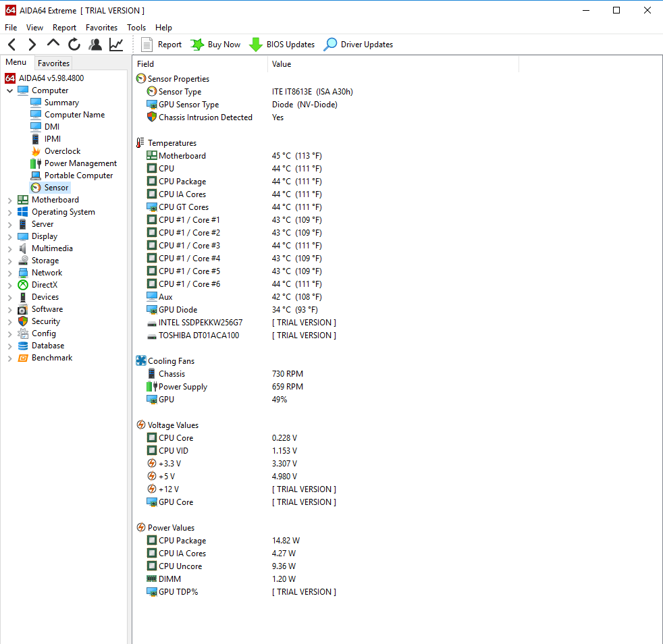Open BIOS Updates

click(x=282, y=45)
